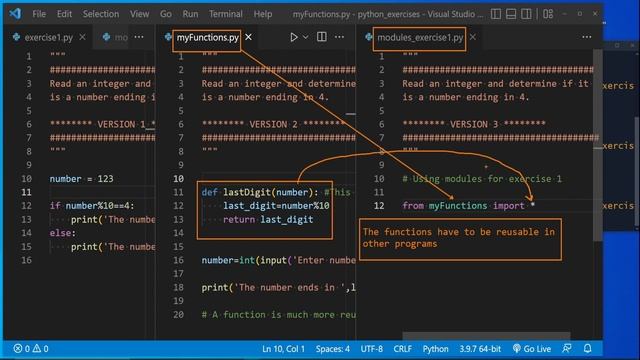Switch to the myFunctions.py tab
The height and width of the screenshot is (360, 640).
click(207, 38)
